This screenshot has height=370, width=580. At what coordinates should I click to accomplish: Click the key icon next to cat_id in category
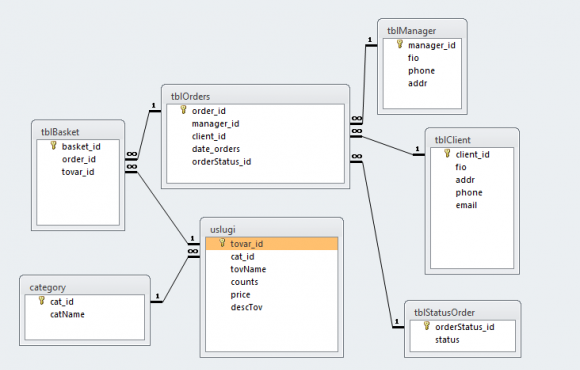(x=41, y=301)
